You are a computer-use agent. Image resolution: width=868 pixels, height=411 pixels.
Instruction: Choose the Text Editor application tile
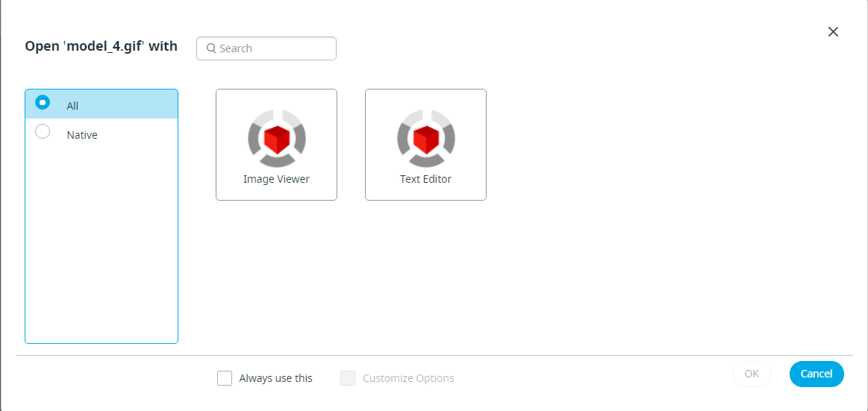tap(425, 145)
